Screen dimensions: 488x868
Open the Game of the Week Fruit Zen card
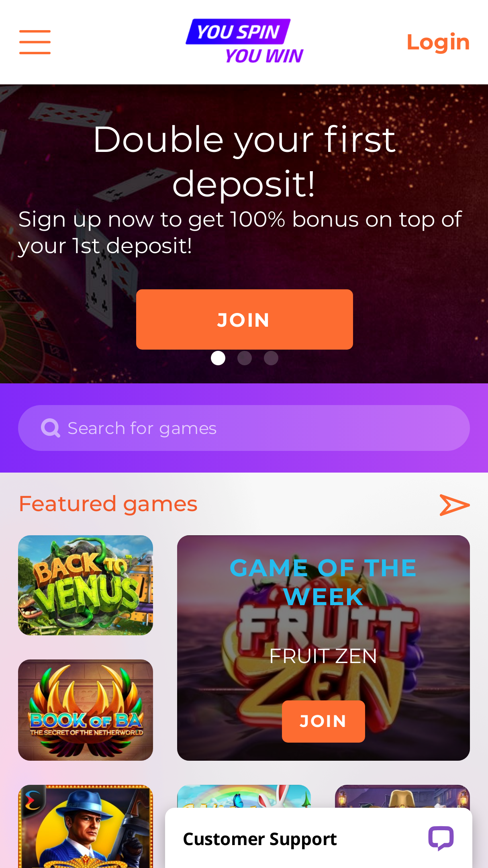coord(323,648)
